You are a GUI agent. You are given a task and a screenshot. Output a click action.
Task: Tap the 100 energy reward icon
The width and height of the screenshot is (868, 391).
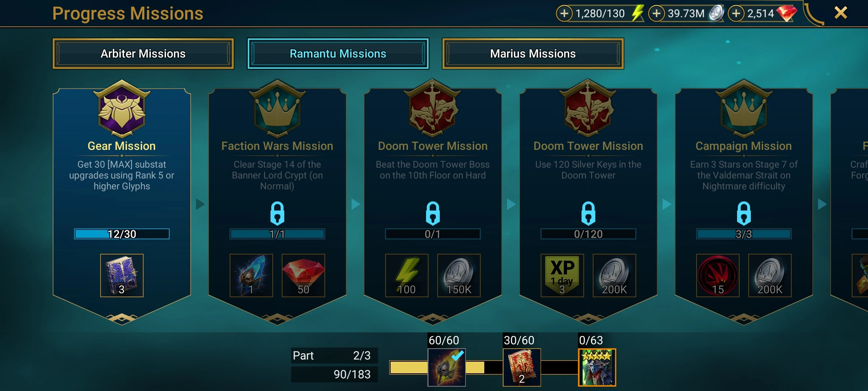(407, 276)
